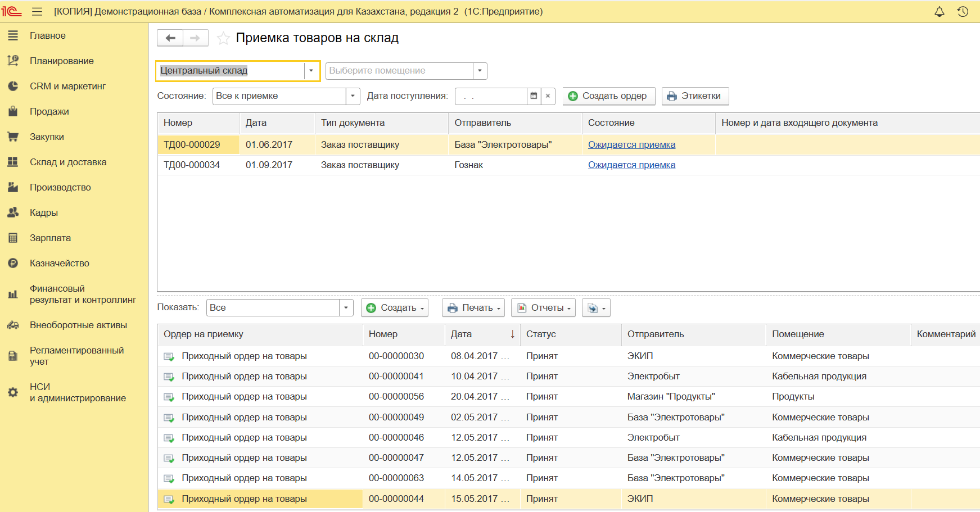Screen dimensions: 980x512
Task: Add page to favorites with star icon
Action: pyautogui.click(x=223, y=38)
